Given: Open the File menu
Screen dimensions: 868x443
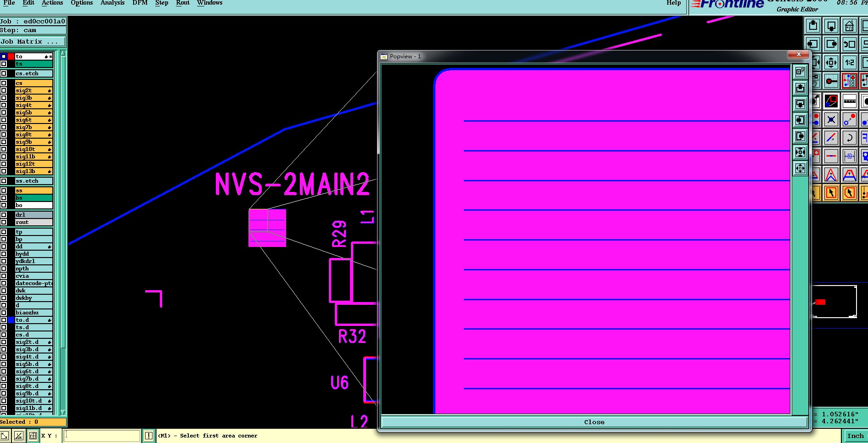Looking at the screenshot, I should pyautogui.click(x=9, y=3).
